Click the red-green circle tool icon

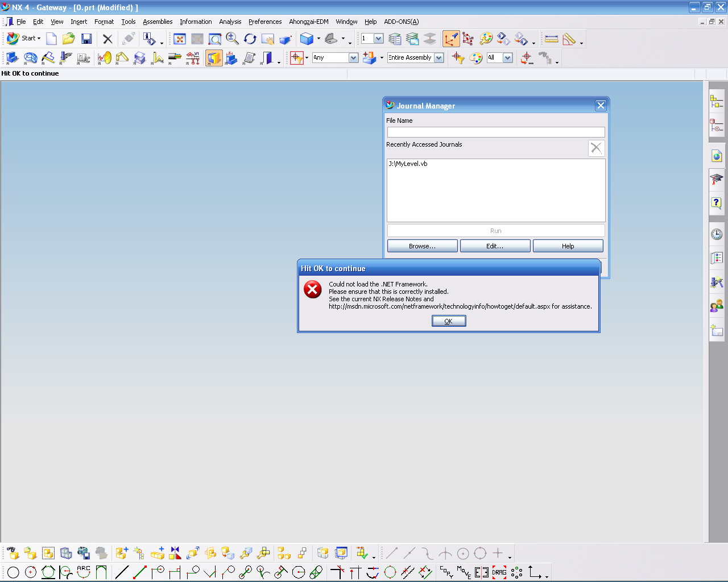[390, 572]
